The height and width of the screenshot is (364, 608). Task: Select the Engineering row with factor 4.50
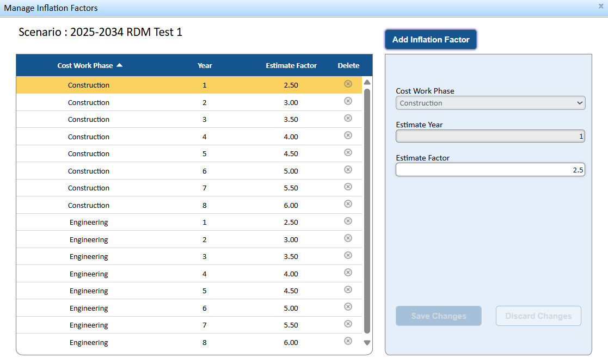[x=189, y=291]
